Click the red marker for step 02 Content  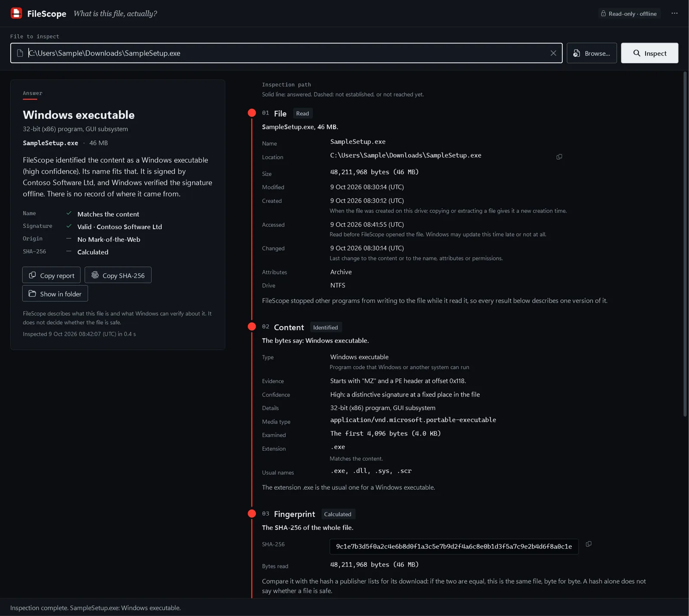click(252, 327)
